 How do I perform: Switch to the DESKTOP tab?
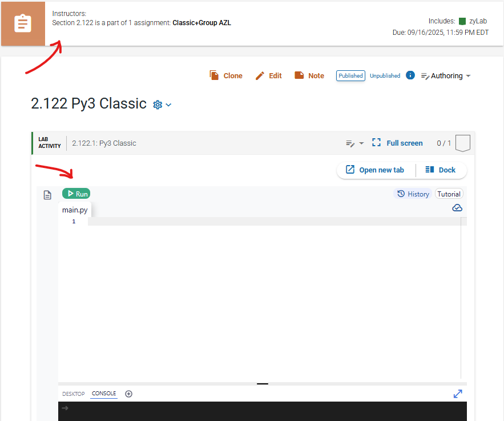click(73, 394)
